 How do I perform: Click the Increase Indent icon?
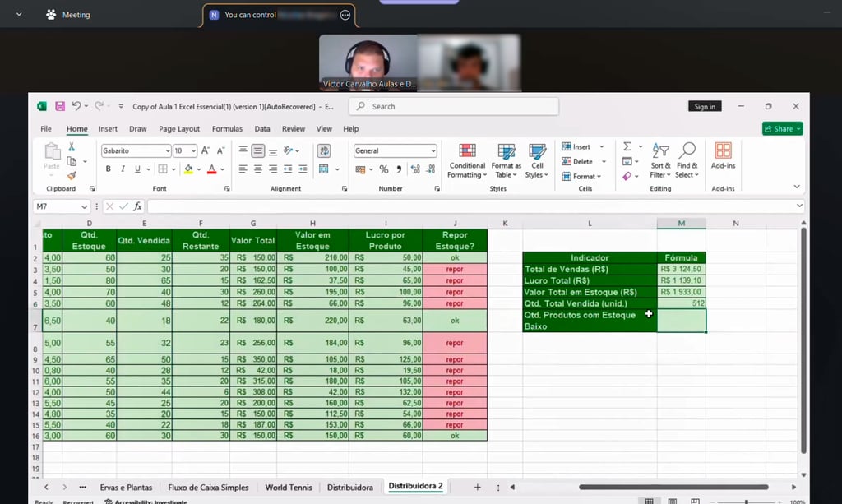click(303, 169)
